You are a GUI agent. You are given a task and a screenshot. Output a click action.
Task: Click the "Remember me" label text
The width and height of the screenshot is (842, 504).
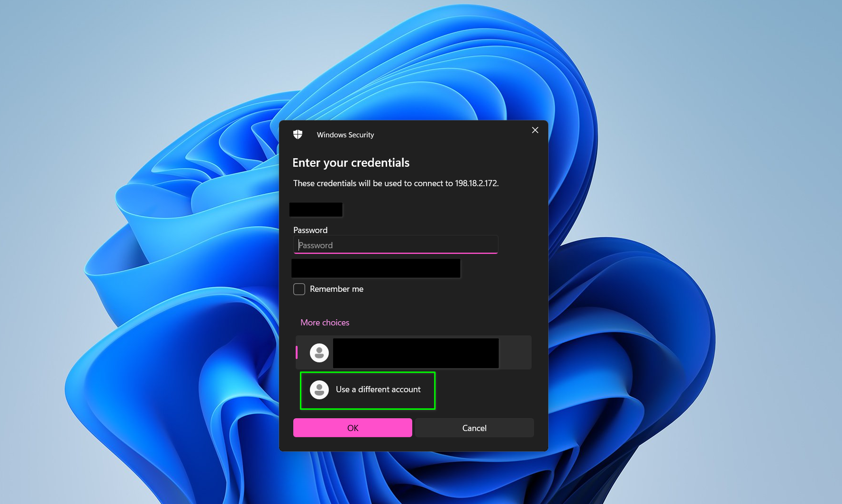(336, 289)
